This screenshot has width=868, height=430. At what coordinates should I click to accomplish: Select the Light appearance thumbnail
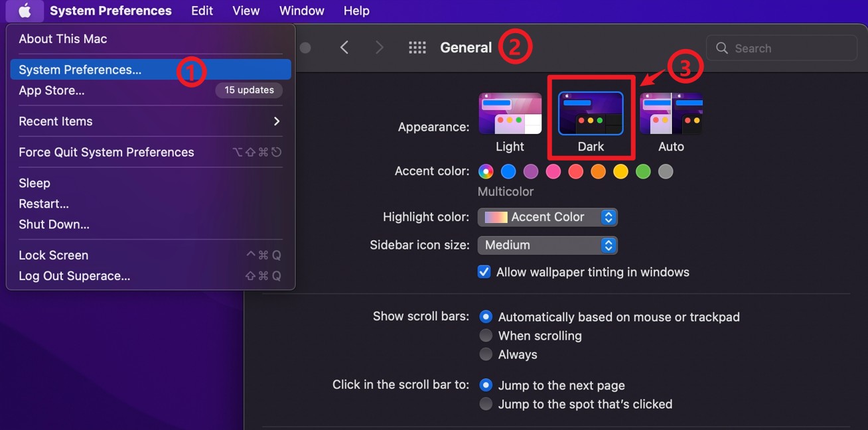click(x=510, y=113)
